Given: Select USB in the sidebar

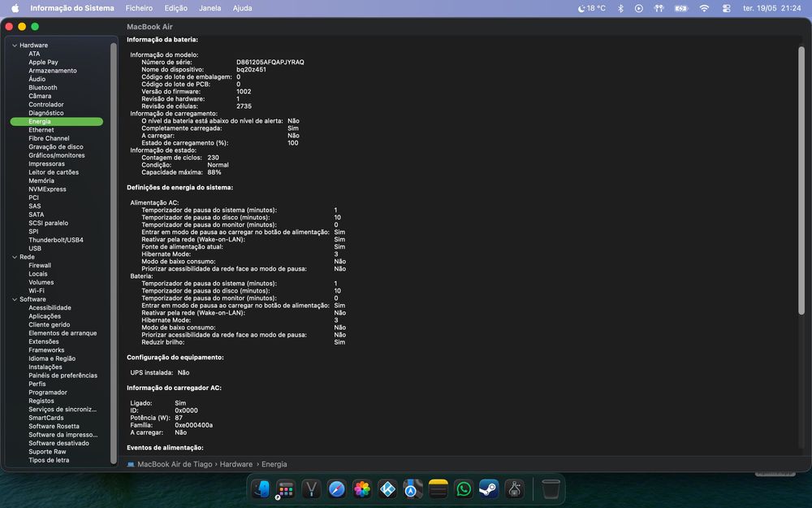Looking at the screenshot, I should pos(35,248).
